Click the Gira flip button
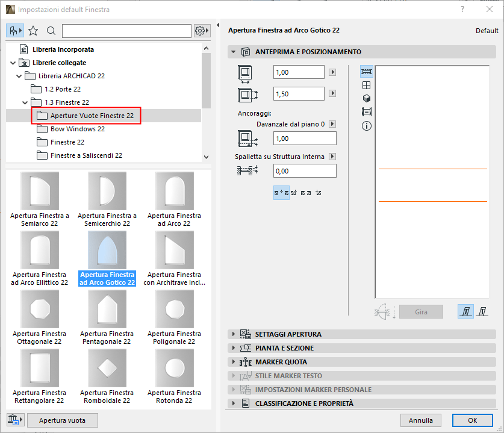Viewport: 504px width, 433px height. 421,312
